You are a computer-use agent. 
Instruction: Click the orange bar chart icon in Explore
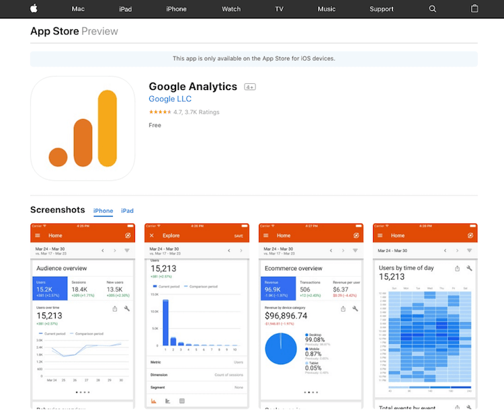(154, 401)
